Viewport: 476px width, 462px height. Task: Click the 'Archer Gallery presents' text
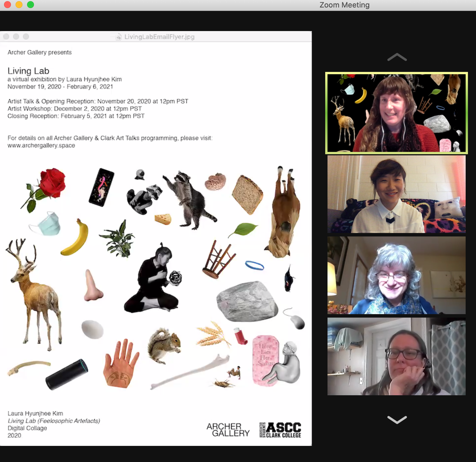(39, 52)
